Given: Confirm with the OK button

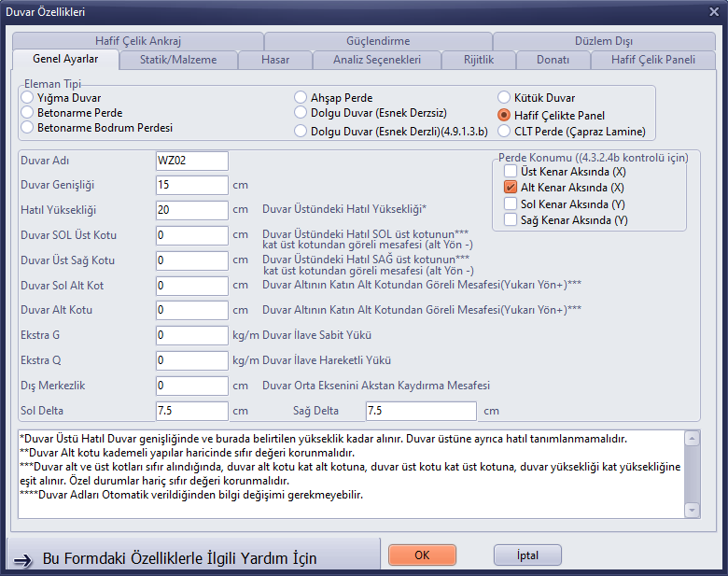Looking at the screenshot, I should click(422, 555).
